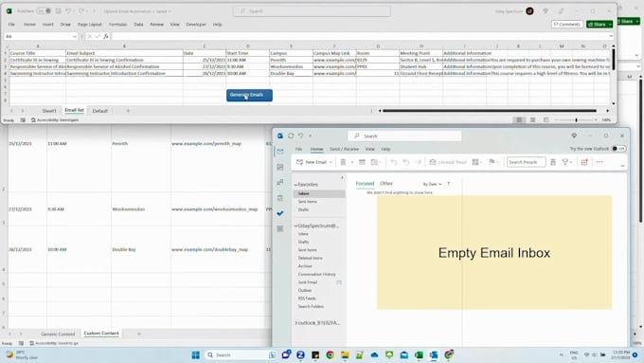Click the Generate Emails button in Excel
Viewport: 644px width, 363px height.
249,95
